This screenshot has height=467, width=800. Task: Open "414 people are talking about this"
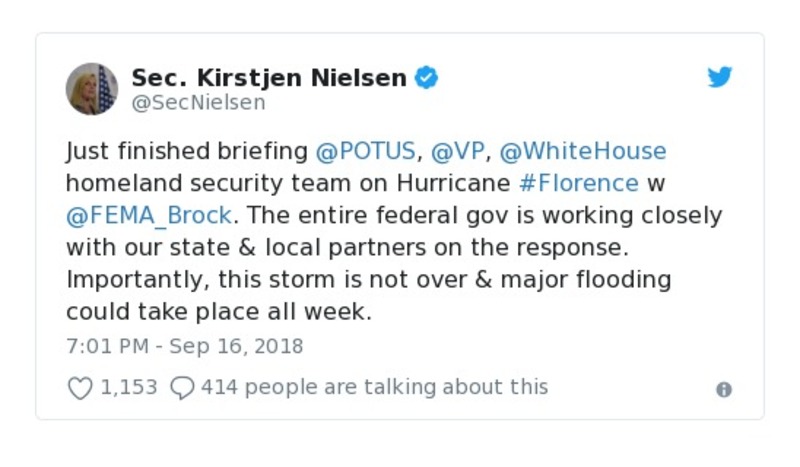pyautogui.click(x=374, y=387)
